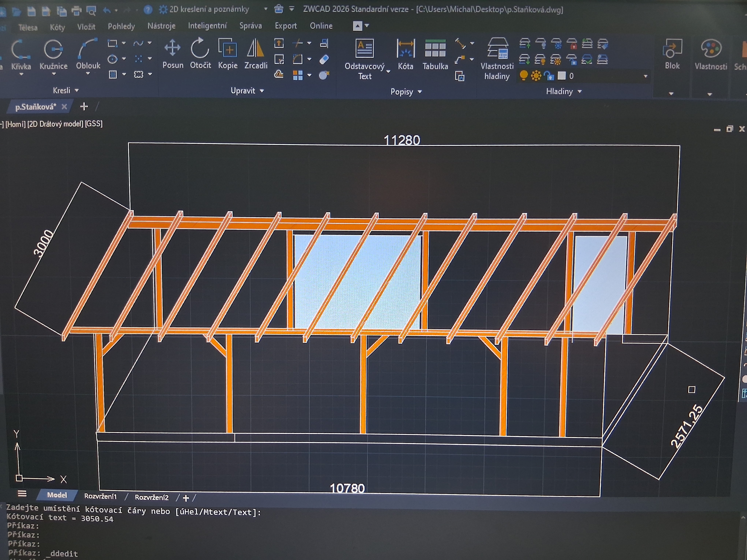Open the Export ribbon tab
This screenshot has height=560, width=747.
pos(286,26)
